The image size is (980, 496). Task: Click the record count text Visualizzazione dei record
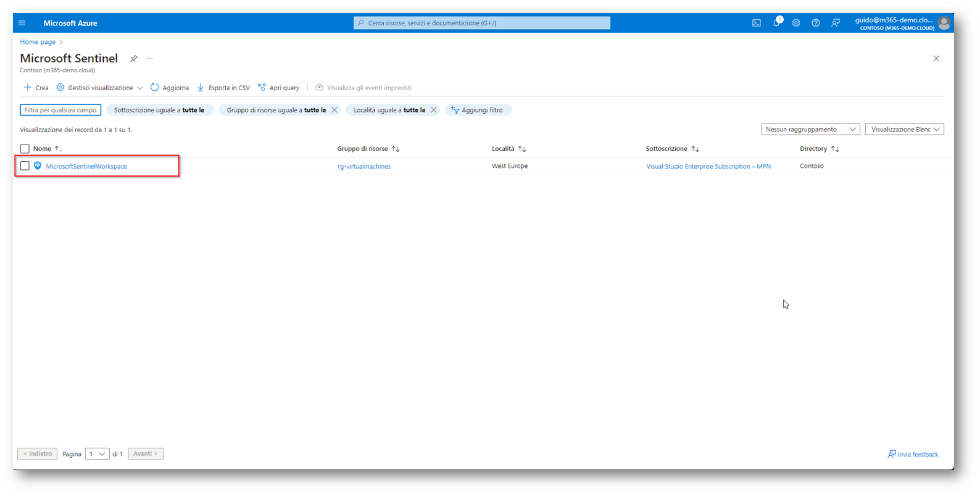(76, 130)
